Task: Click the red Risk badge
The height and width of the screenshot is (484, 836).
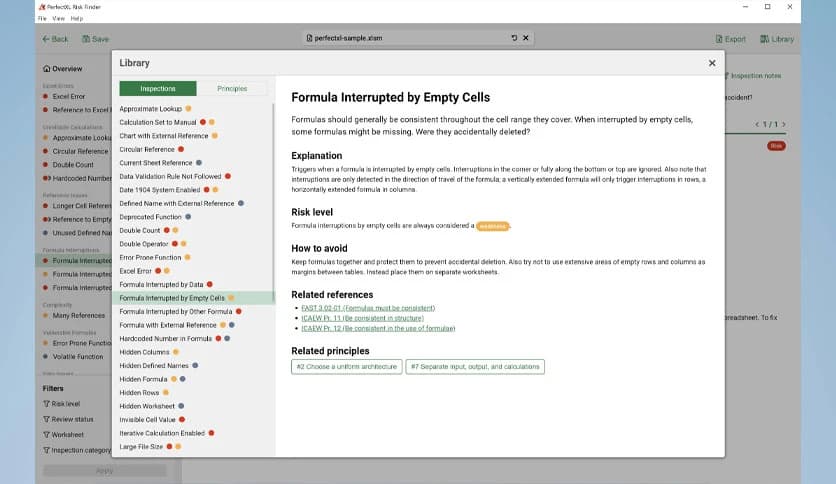Action: [x=776, y=146]
